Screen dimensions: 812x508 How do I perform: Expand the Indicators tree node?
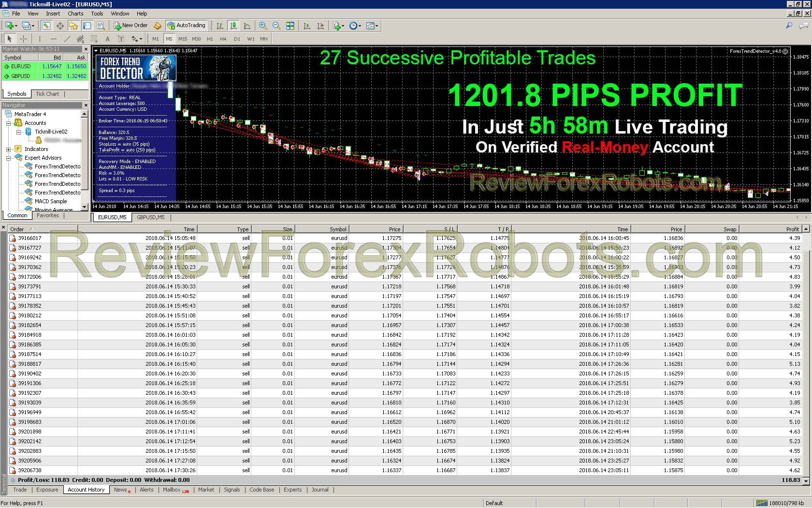coord(8,149)
